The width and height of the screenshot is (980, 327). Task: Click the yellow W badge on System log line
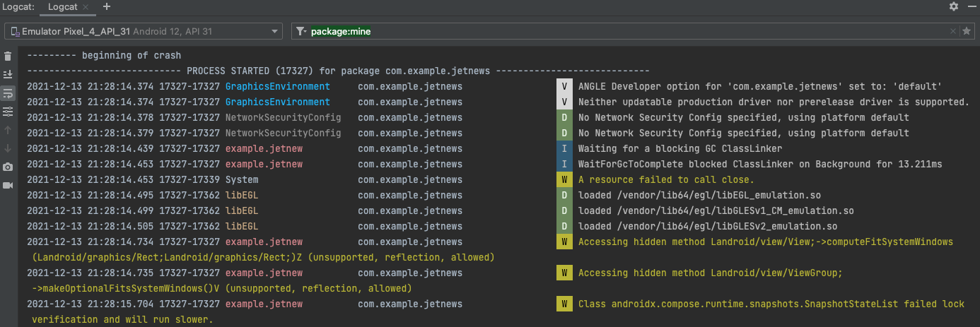coord(564,179)
